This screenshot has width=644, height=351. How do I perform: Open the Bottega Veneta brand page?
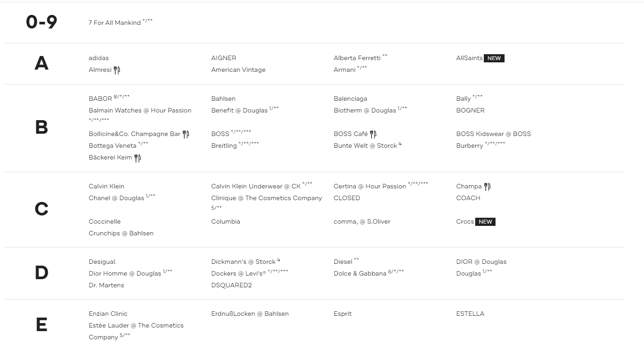click(112, 146)
